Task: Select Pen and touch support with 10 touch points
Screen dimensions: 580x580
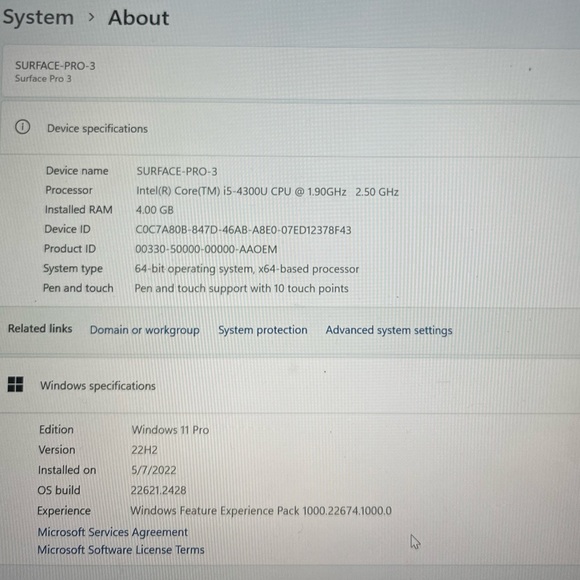Action: (x=241, y=288)
